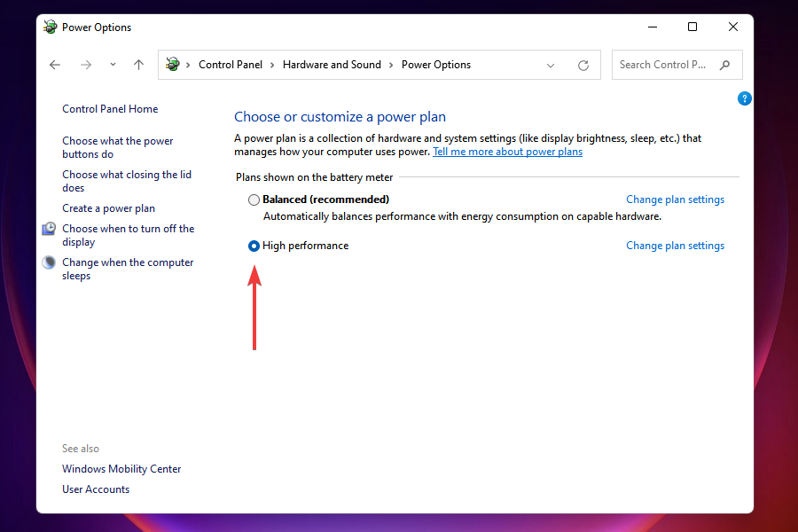Open Hardware and Sound breadcrumb
Screen dimensions: 798x532
click(x=332, y=65)
